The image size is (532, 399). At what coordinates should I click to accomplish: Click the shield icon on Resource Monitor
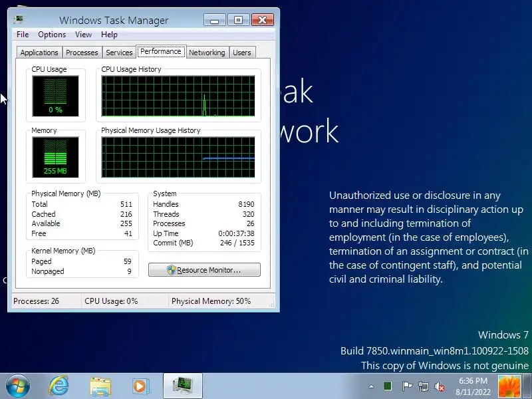point(172,270)
